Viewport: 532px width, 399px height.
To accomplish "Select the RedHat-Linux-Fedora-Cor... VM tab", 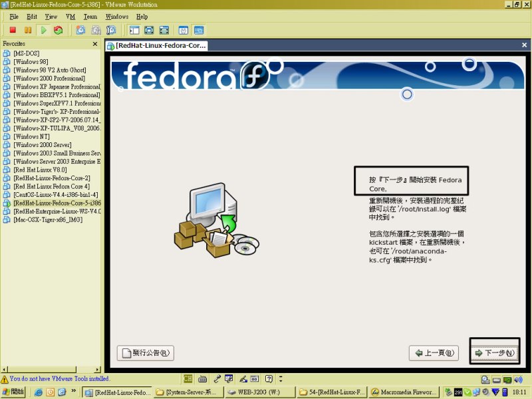I will pyautogui.click(x=157, y=45).
